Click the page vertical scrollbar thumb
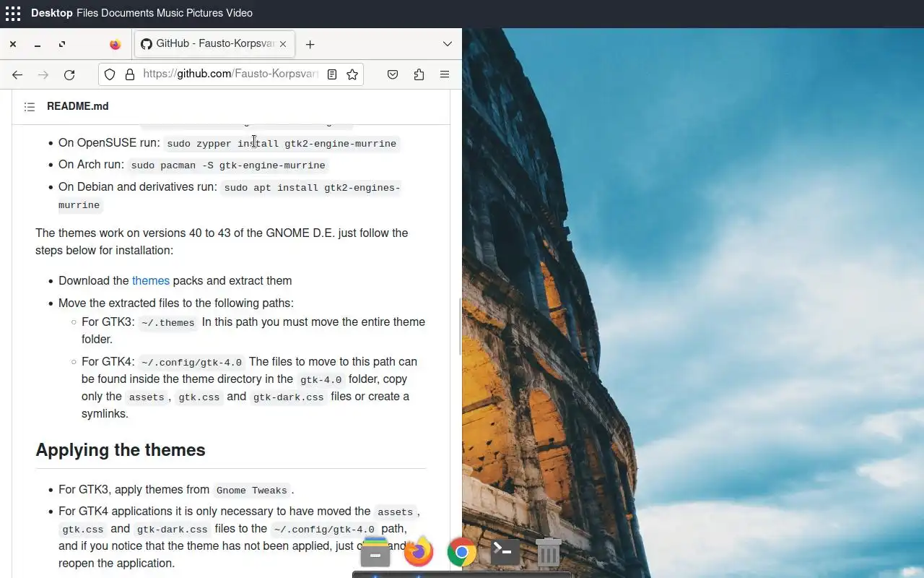The height and width of the screenshot is (578, 924). (460, 327)
